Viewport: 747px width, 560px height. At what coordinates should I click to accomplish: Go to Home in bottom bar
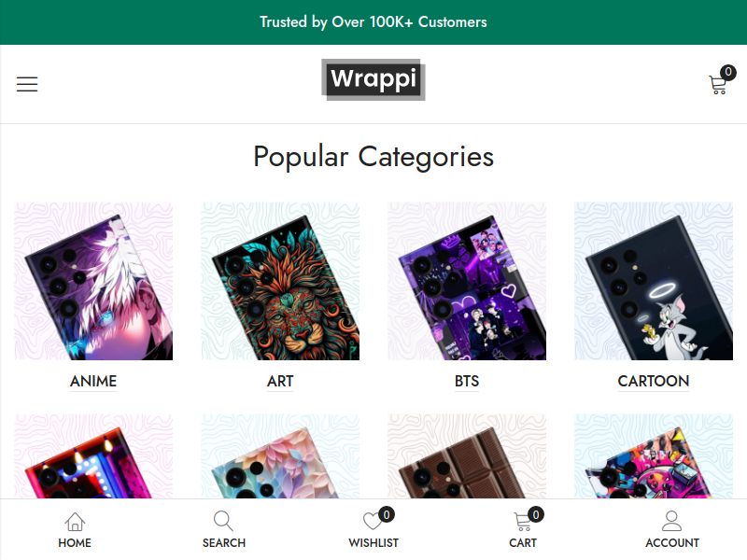tap(75, 529)
